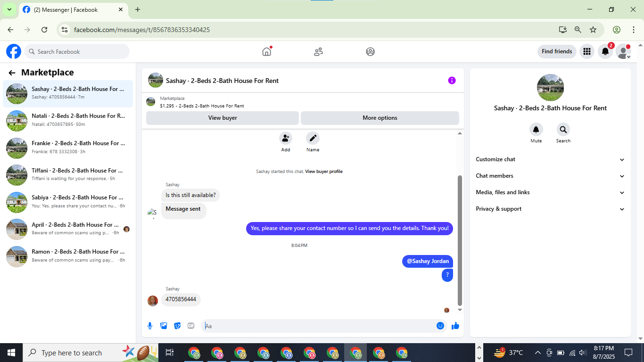Open the Sabiya conversation
The width and height of the screenshot is (644, 362).
point(68,202)
